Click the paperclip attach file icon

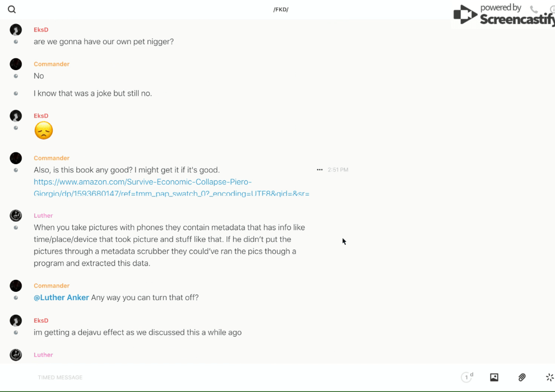pyautogui.click(x=522, y=377)
